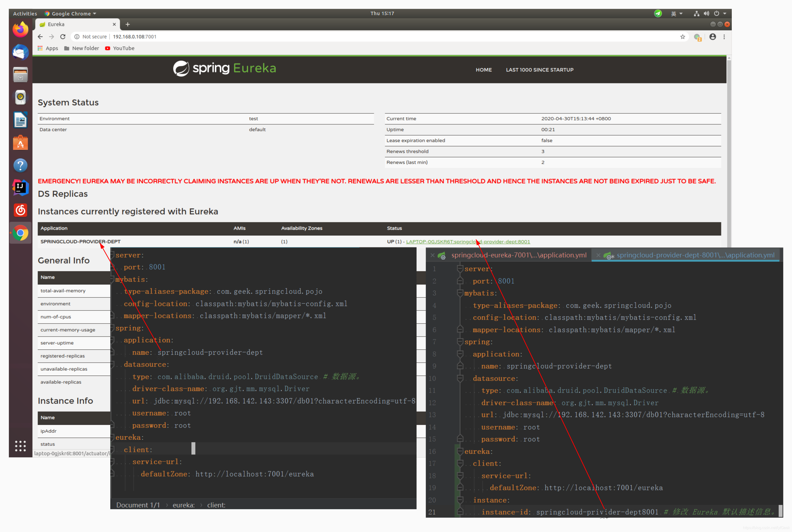Screen dimensions: 792x532
Task: Open the input language selector
Action: (x=676, y=14)
